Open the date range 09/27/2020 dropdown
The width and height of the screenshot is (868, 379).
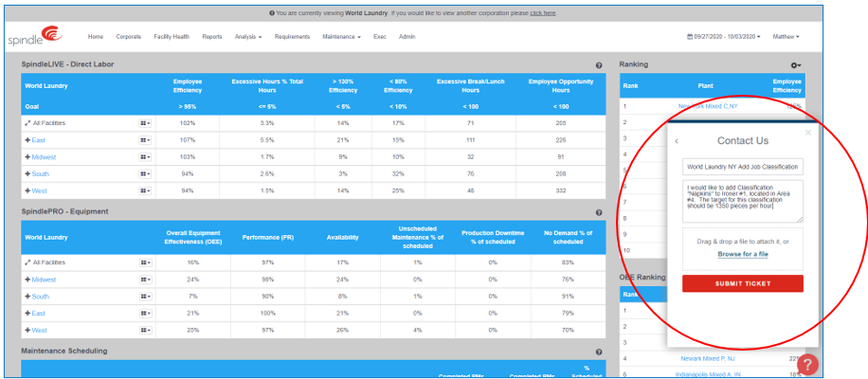(723, 37)
